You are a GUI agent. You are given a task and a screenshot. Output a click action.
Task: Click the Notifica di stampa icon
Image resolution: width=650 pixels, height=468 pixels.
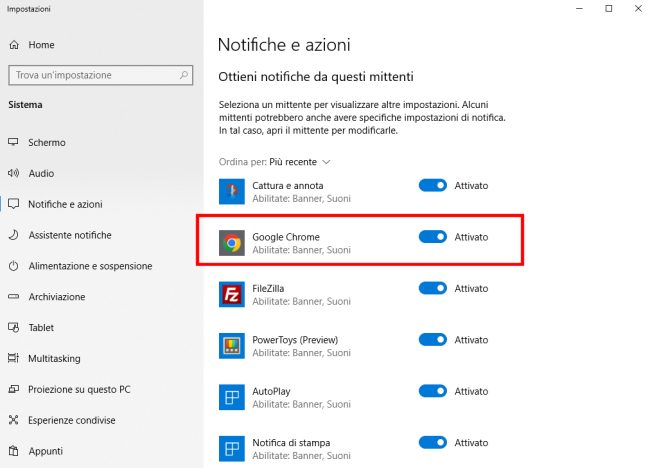pyautogui.click(x=232, y=448)
